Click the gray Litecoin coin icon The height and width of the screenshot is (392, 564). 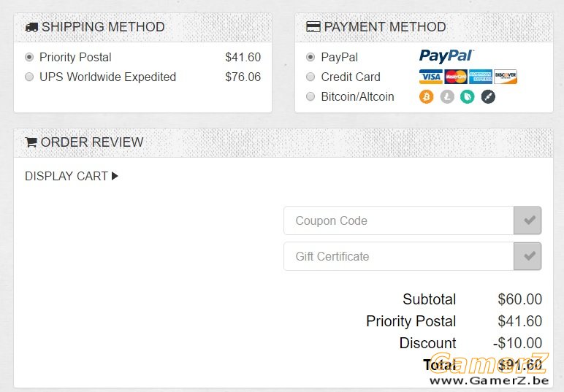447,96
